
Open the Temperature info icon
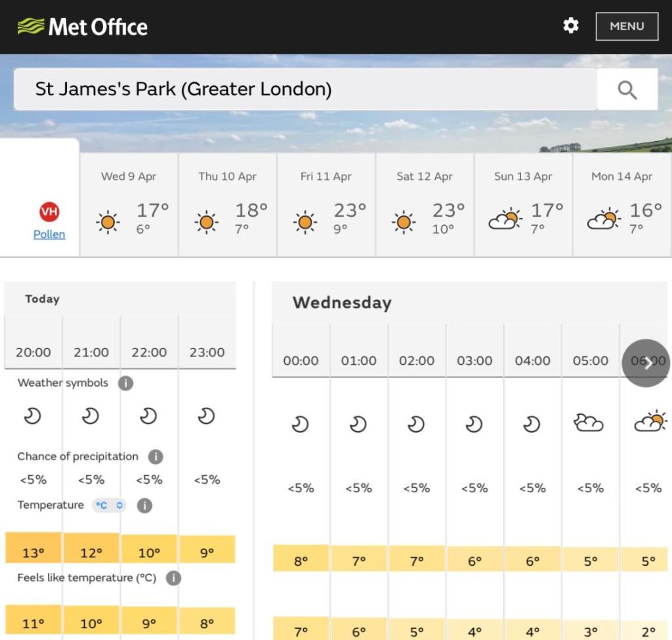point(144,505)
